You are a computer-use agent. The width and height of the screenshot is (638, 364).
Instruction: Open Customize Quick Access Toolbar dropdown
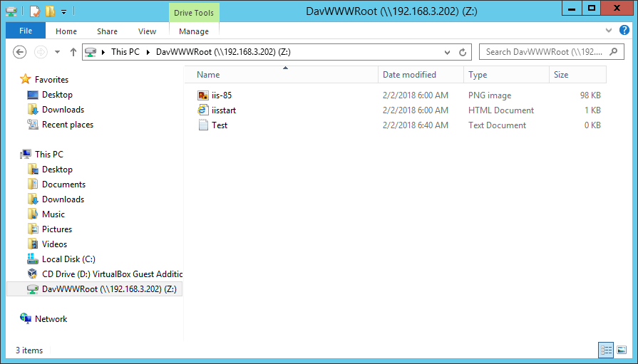coord(64,12)
